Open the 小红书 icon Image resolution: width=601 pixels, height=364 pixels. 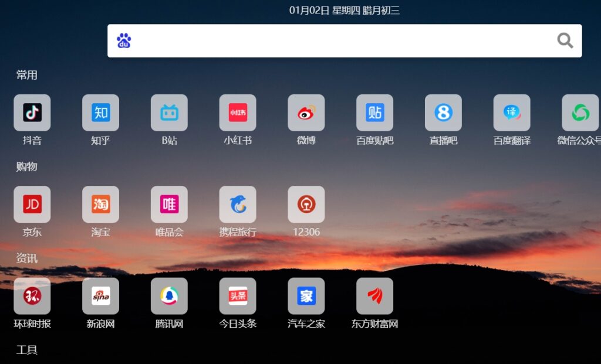[238, 113]
